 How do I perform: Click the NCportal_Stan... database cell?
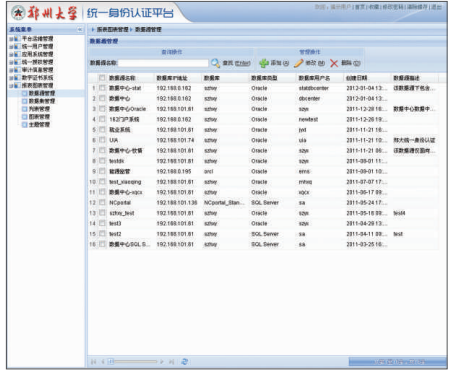coord(224,203)
